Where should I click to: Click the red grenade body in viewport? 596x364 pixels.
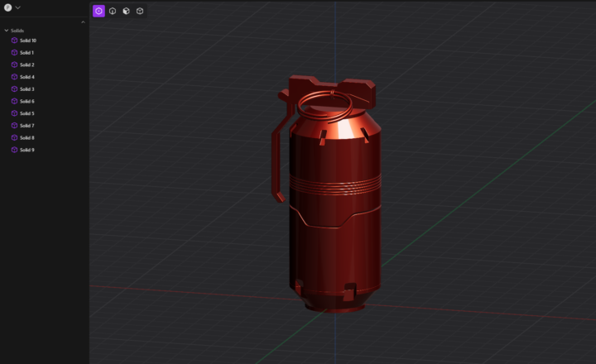(x=335, y=213)
